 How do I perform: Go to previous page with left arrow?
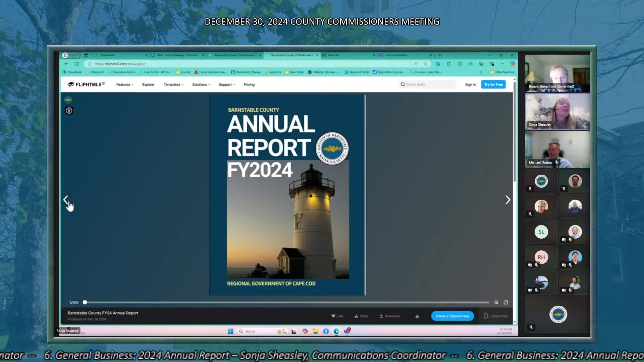(x=66, y=200)
